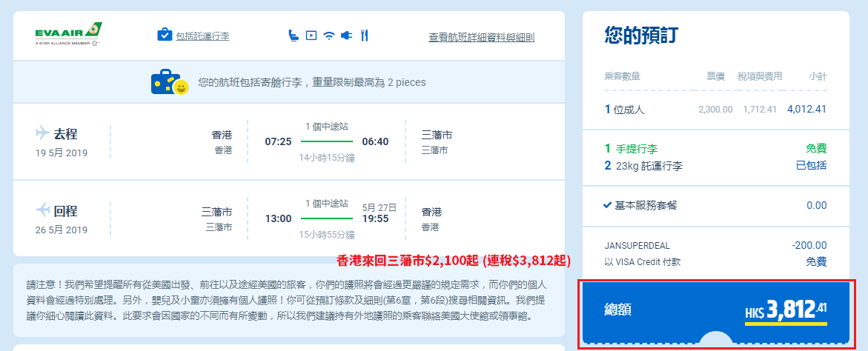
Task: Select the 去程 flight heading
Action: 65,134
